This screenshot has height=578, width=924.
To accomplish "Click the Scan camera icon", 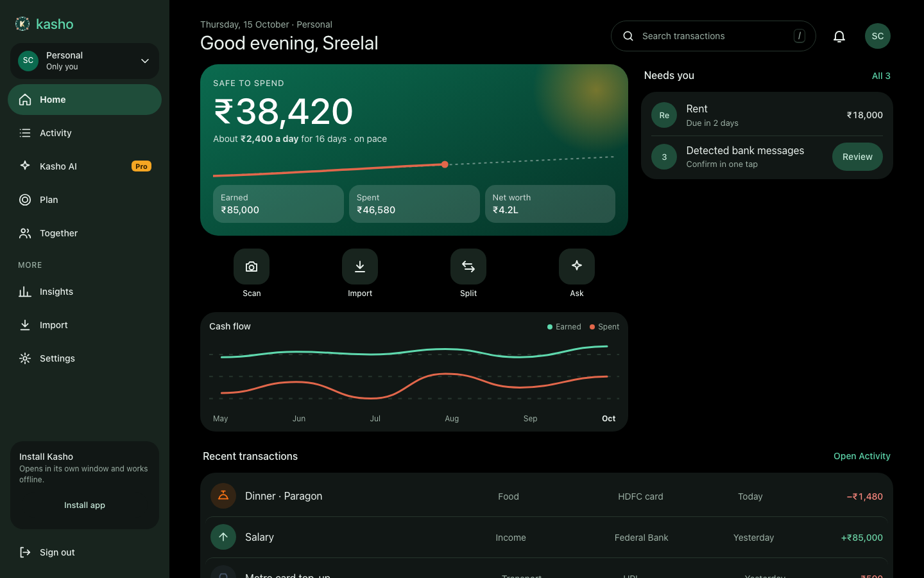I will point(252,267).
